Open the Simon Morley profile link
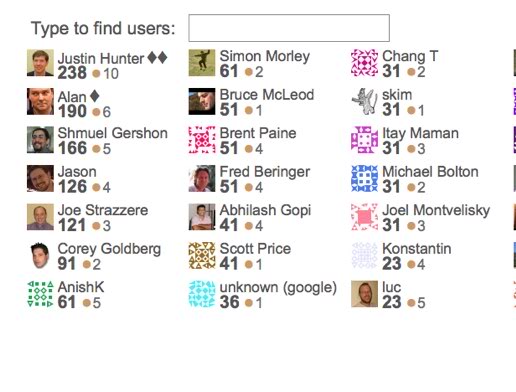This screenshot has width=516, height=392. (265, 56)
